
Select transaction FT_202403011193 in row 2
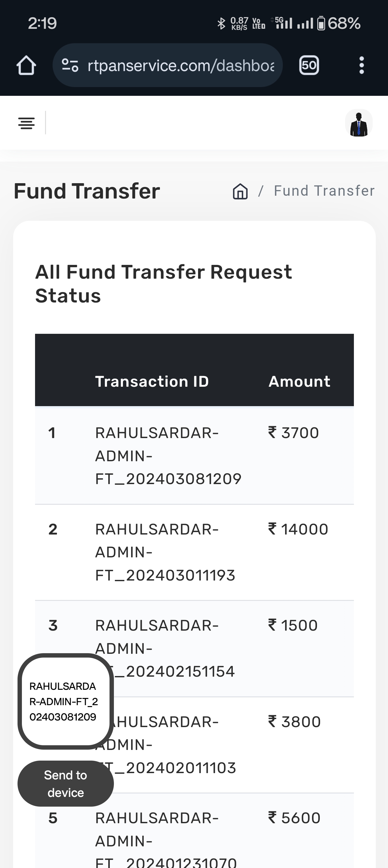point(165,552)
